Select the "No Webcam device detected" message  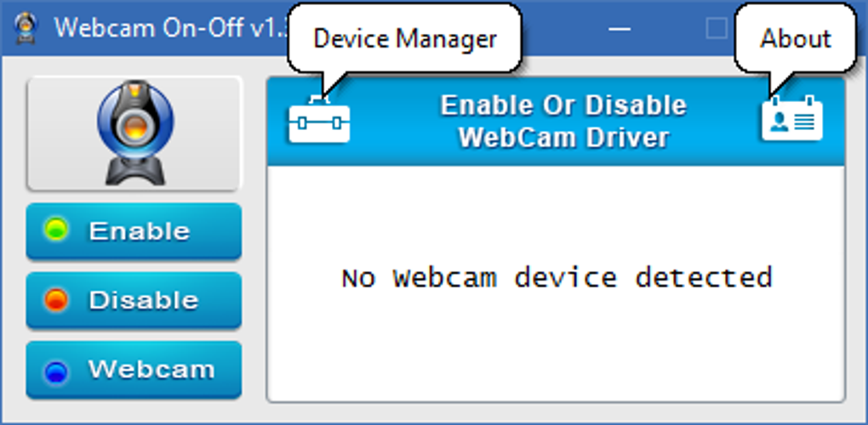click(x=557, y=278)
